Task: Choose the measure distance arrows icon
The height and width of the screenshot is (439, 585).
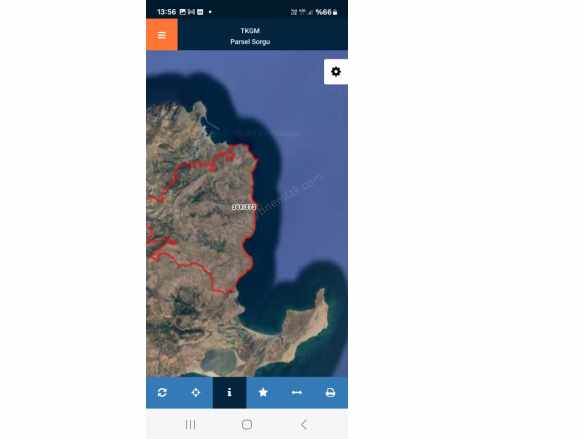Action: coord(297,392)
